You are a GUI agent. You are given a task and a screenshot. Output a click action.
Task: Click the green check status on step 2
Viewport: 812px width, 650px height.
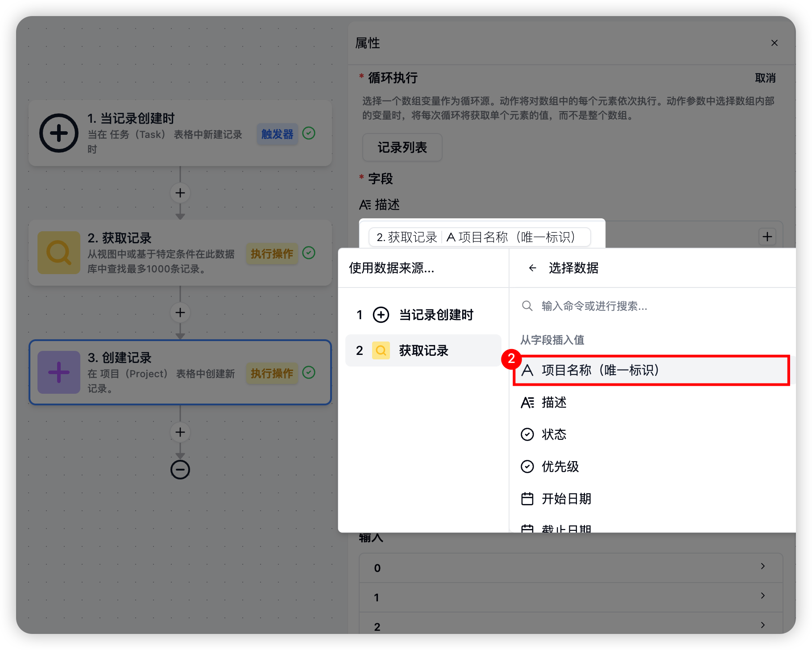click(x=309, y=253)
